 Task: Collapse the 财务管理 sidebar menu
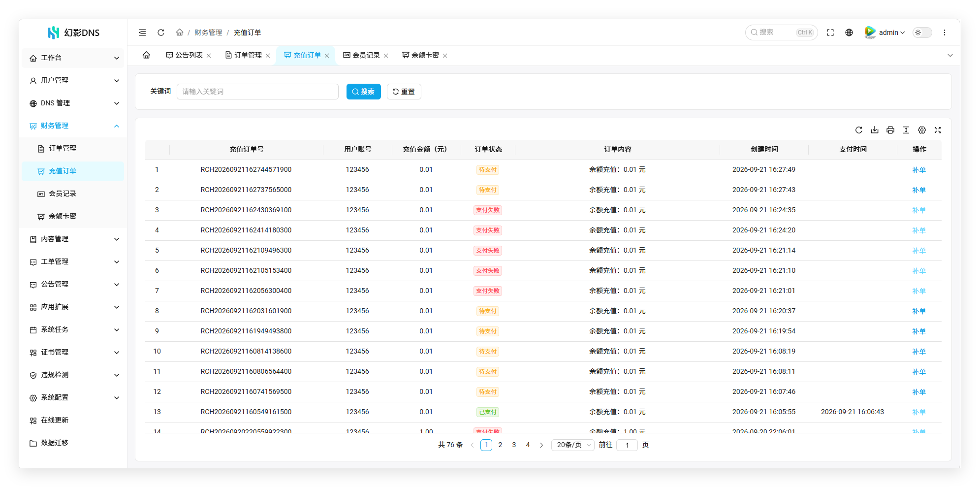[73, 126]
